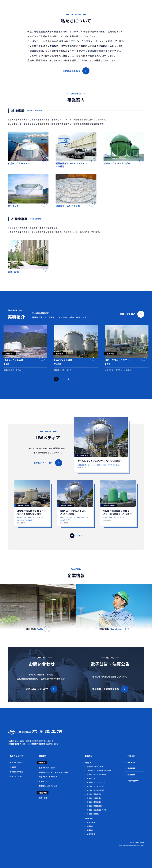Click the arrow icon beside IIWメディア一覧へ

click(59, 463)
